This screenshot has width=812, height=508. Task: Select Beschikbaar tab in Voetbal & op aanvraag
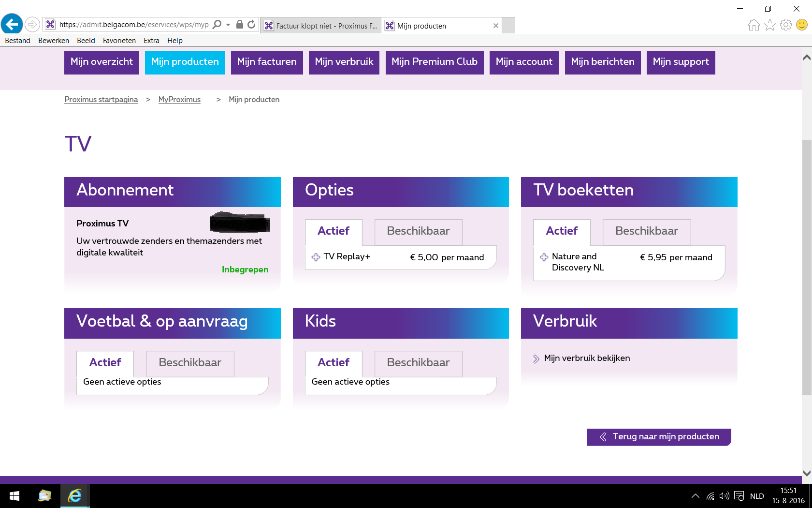[190, 363]
